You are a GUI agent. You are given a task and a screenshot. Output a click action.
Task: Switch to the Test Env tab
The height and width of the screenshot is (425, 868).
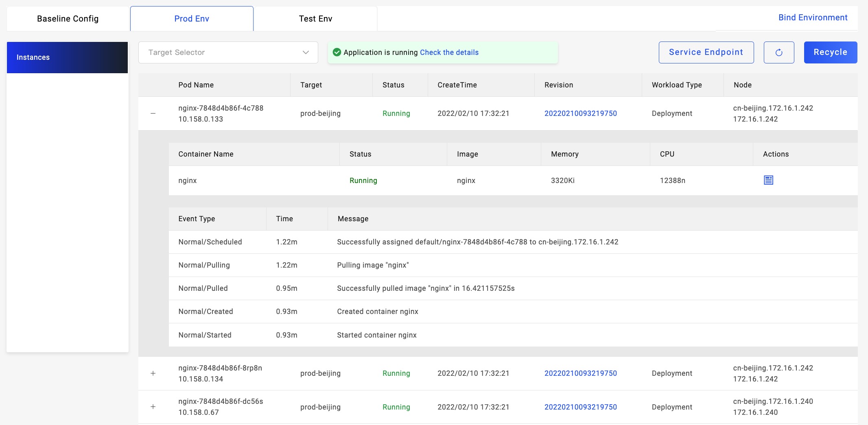click(x=315, y=19)
